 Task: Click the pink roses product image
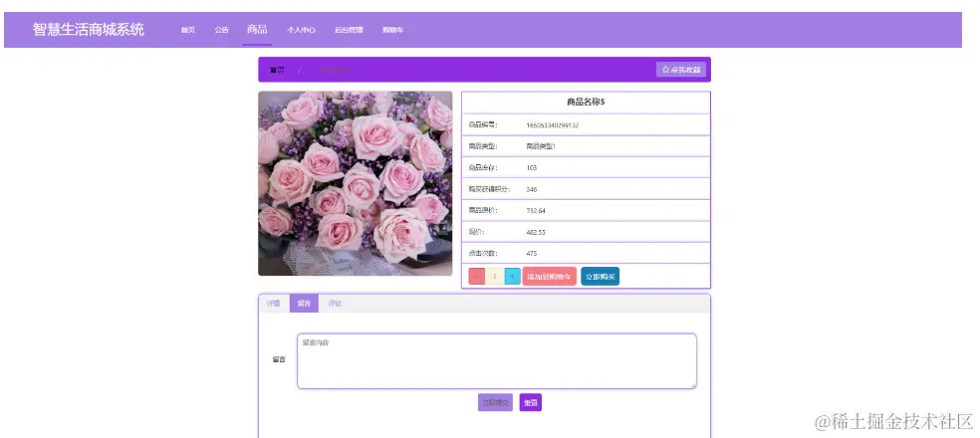[x=355, y=184]
